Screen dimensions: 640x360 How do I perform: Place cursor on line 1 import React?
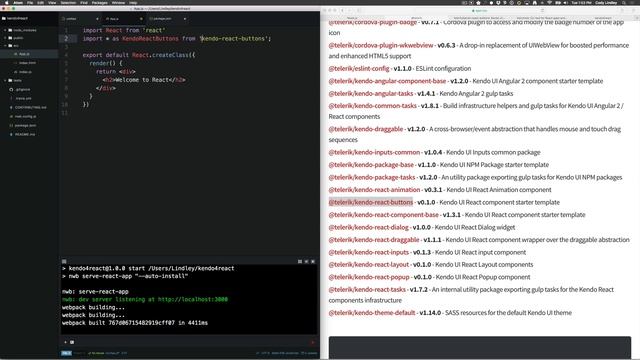[124, 30]
